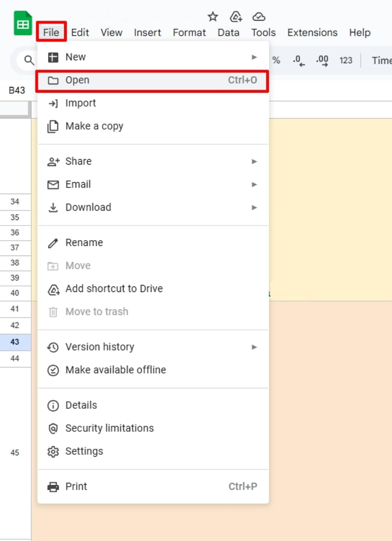Star this spreadsheet
Screen dimensions: 392x541
(x=213, y=17)
